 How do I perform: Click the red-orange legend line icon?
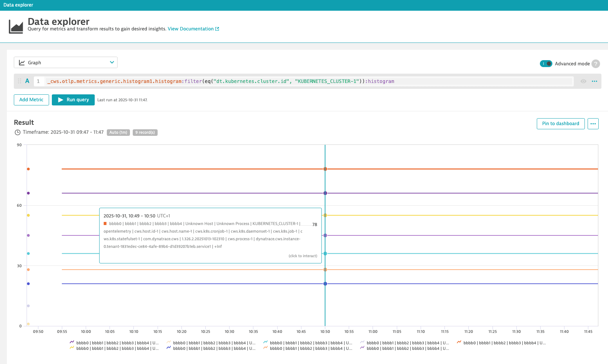pos(459,342)
